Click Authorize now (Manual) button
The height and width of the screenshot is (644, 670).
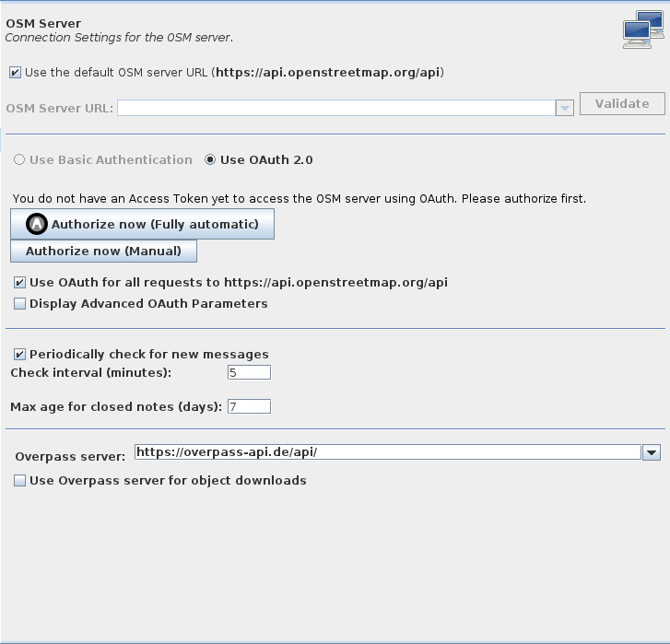103,251
